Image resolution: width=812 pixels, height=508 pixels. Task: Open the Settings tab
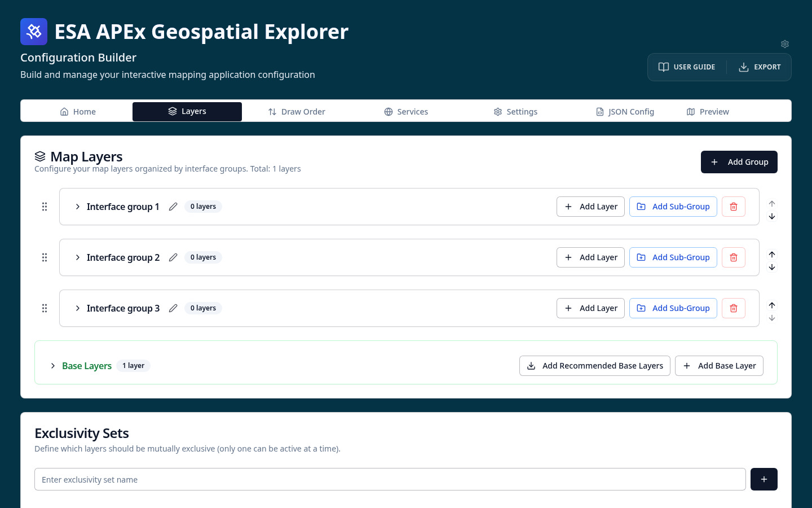[515, 112]
